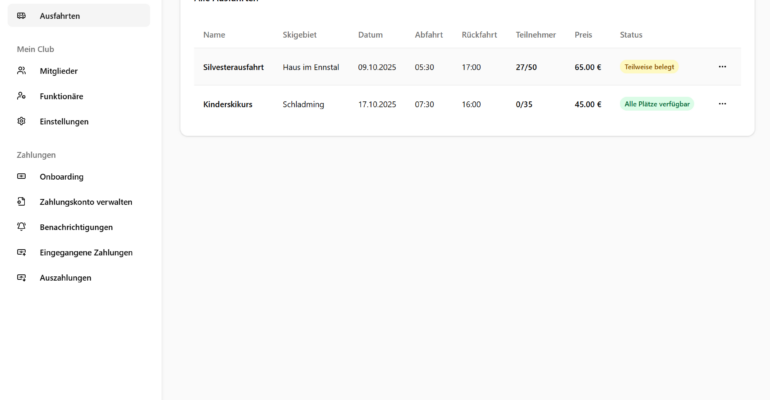Click the Einstellungen gear icon

click(22, 121)
